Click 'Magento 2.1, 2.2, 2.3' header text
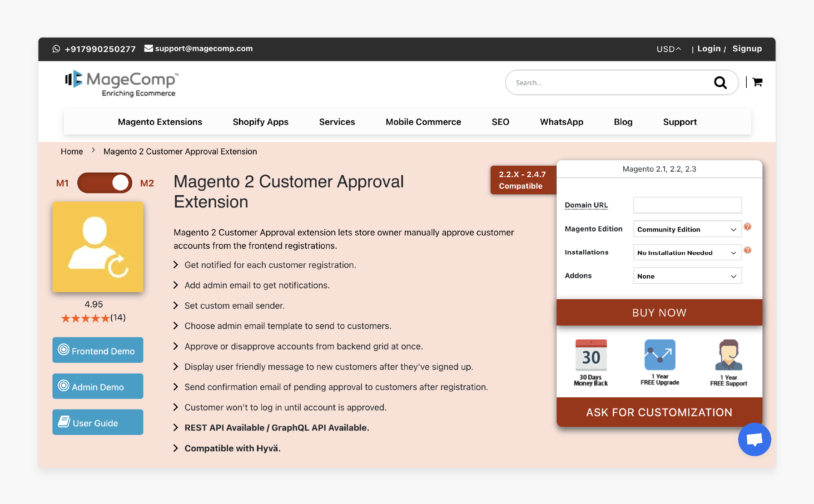 (660, 169)
